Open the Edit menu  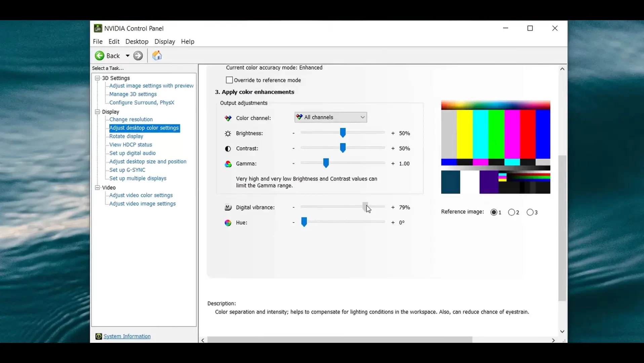(x=114, y=42)
